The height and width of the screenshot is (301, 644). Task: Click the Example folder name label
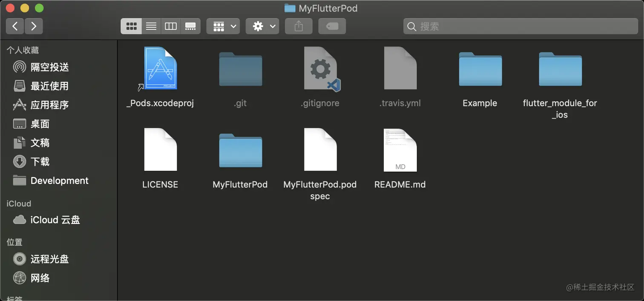(x=480, y=103)
